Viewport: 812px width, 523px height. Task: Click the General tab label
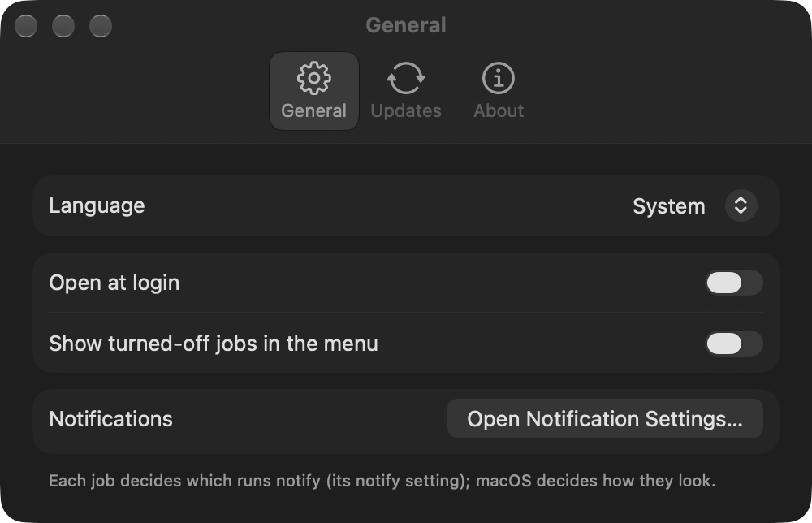(313, 110)
